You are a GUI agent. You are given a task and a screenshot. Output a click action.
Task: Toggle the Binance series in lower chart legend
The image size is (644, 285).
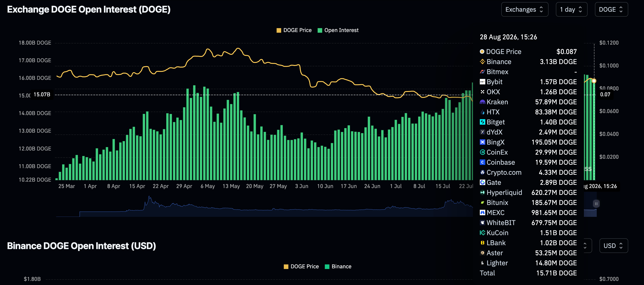click(x=338, y=266)
